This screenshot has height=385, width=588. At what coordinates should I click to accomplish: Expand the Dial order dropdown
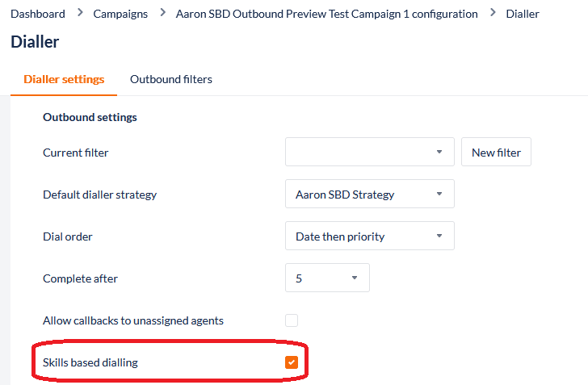(369, 236)
